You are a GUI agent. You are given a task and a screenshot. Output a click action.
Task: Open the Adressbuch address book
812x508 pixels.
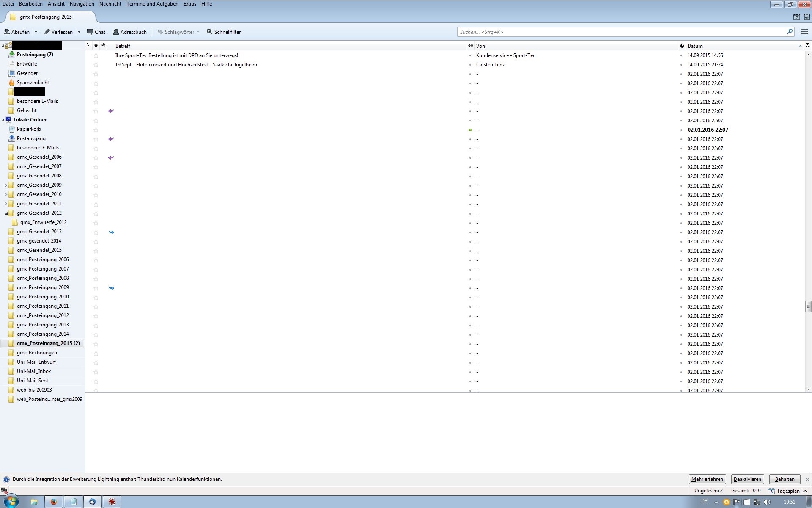(130, 32)
